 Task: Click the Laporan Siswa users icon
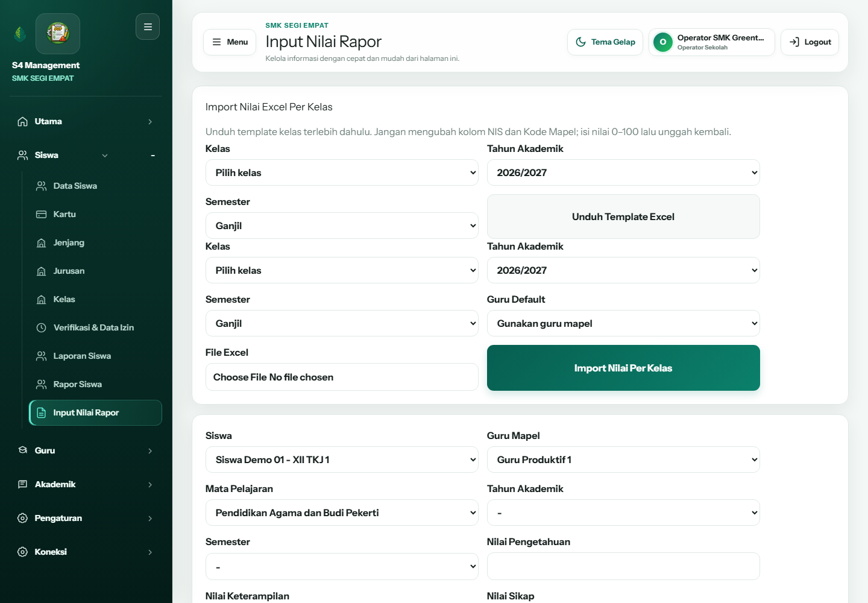point(41,356)
